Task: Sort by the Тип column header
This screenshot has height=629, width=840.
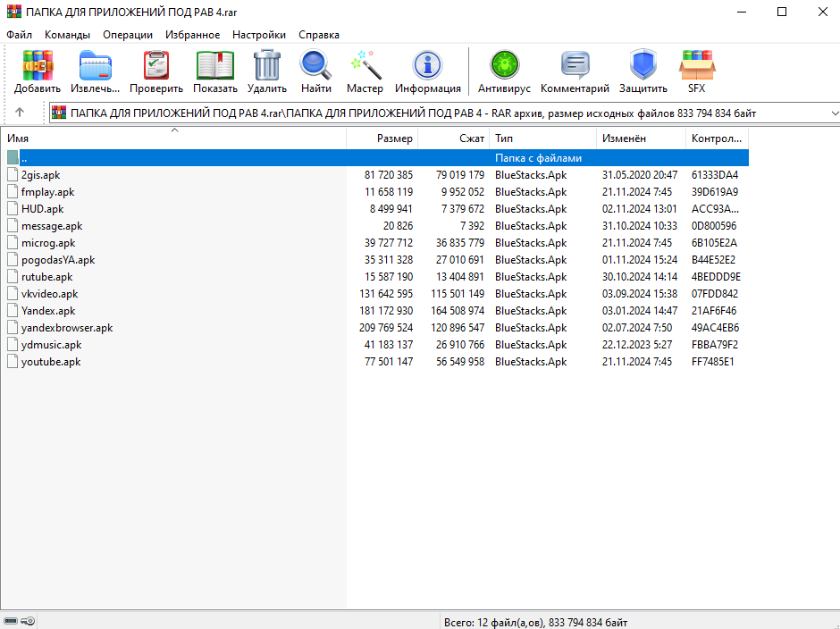Action: (542, 138)
